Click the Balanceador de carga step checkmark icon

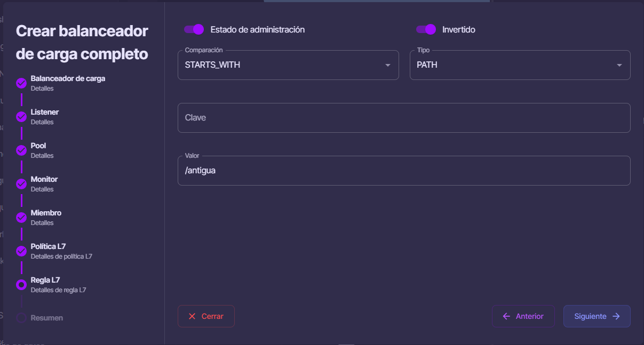coord(21,83)
